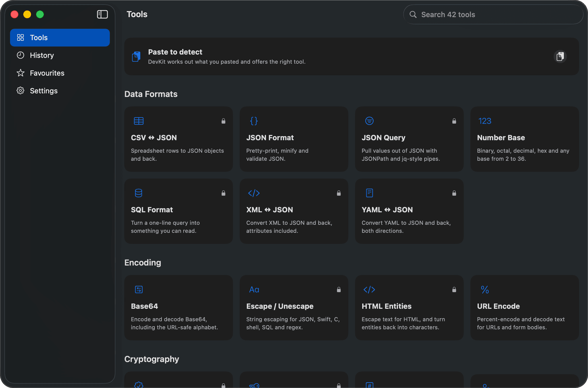Click the Tools page title
The image size is (588, 388).
pyautogui.click(x=137, y=14)
